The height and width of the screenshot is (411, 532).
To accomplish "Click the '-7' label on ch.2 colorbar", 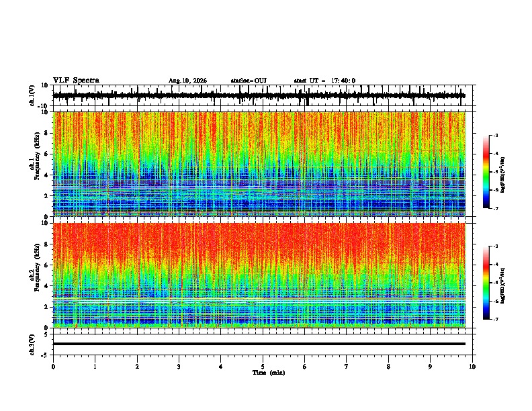I will point(495,319).
